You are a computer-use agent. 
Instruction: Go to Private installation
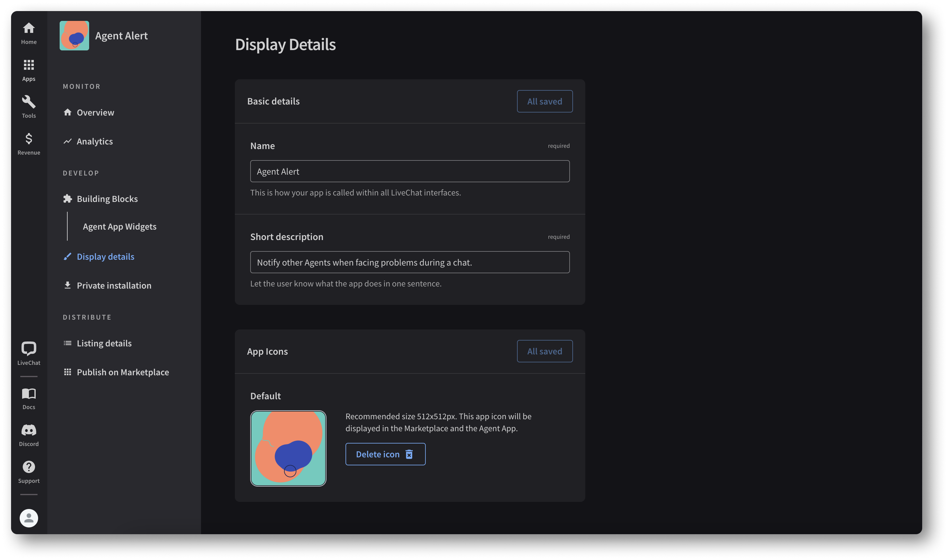pos(114,285)
